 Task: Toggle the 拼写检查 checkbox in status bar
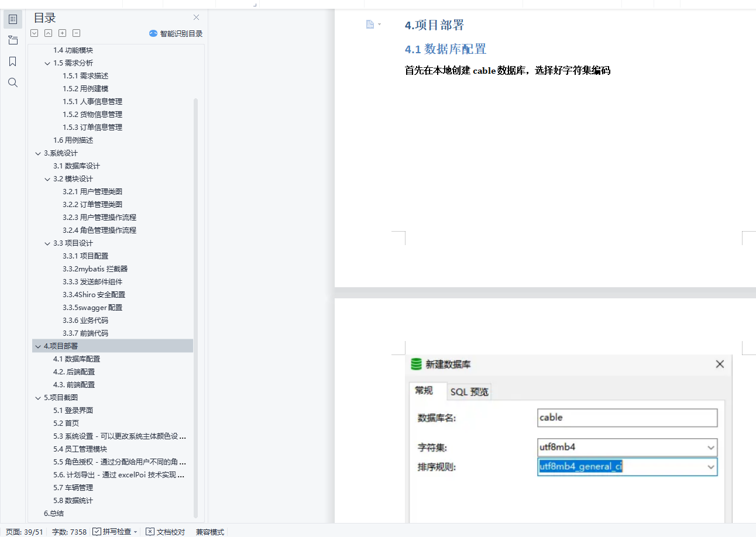[97, 532]
